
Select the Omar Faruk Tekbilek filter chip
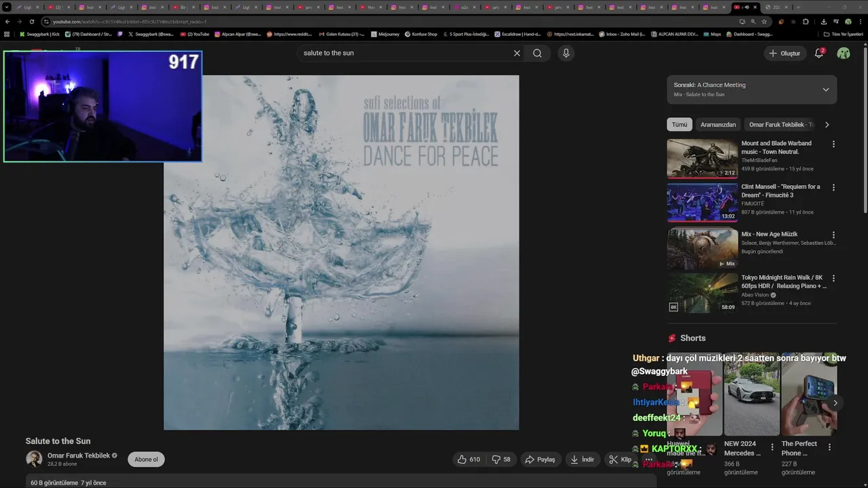[x=781, y=125]
